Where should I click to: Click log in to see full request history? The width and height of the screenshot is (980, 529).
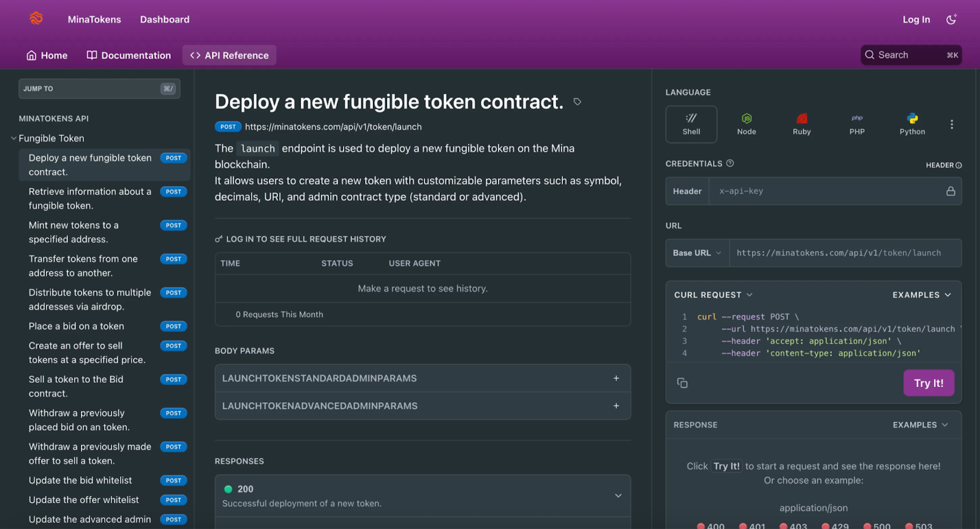point(300,239)
